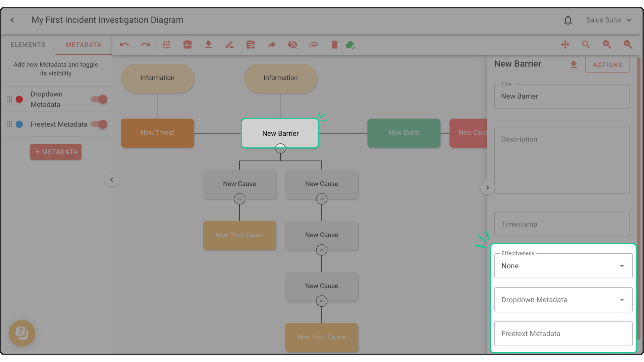Click the trash delete icon

pos(334,45)
